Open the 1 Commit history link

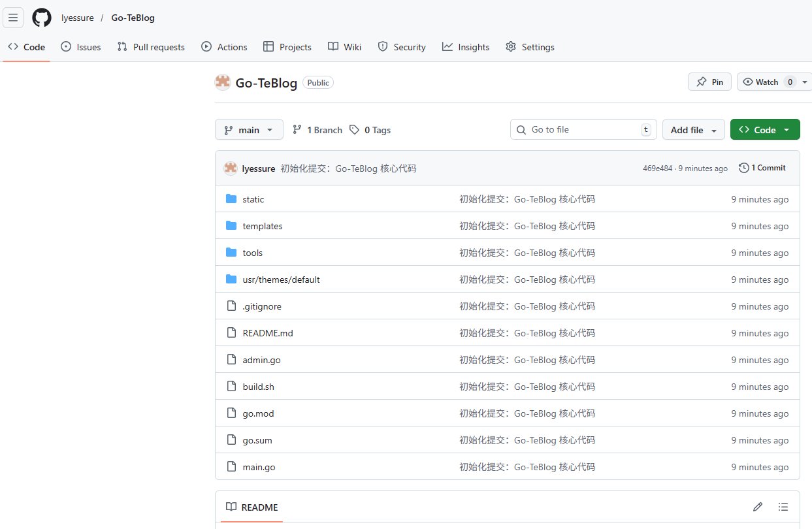(x=762, y=168)
